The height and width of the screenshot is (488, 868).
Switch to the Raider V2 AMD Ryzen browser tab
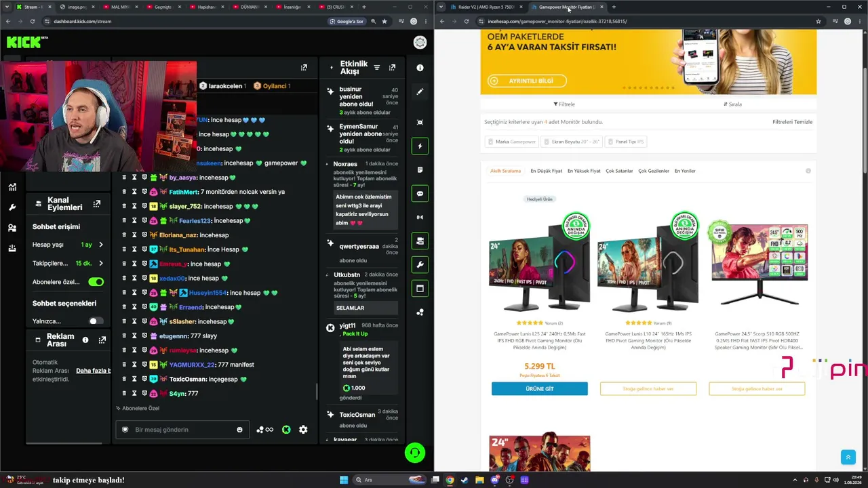486,7
